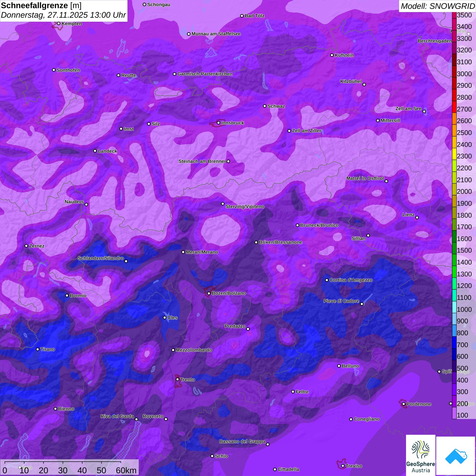This screenshot has width=476, height=476.
Task: Click the 'Berchtesgaden' label
Action: [435, 41]
